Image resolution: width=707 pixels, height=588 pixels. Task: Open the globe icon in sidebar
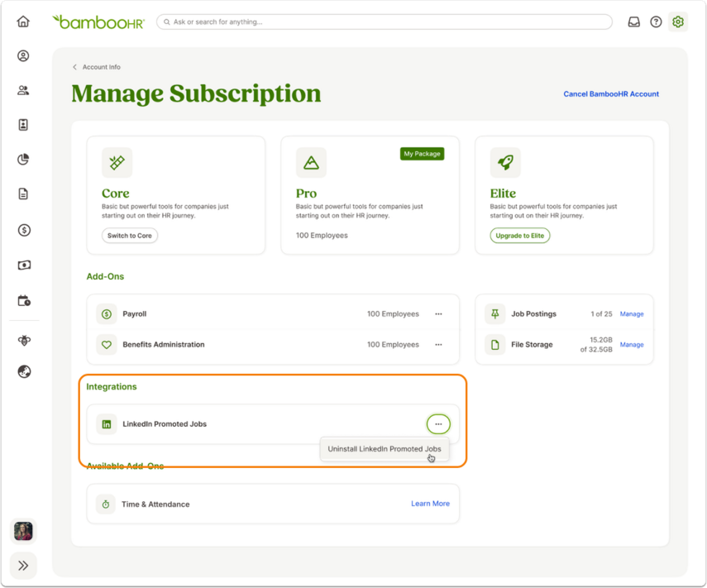pos(24,372)
